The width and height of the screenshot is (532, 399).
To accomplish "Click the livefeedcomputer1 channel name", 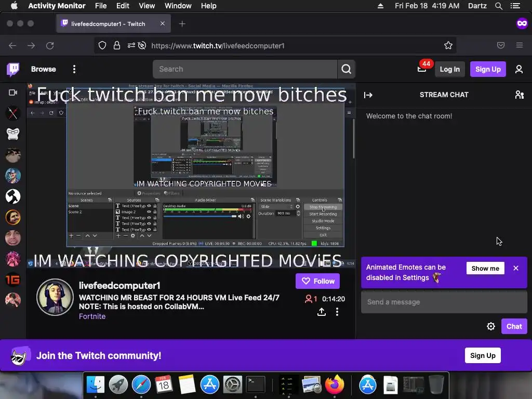I will point(119,286).
